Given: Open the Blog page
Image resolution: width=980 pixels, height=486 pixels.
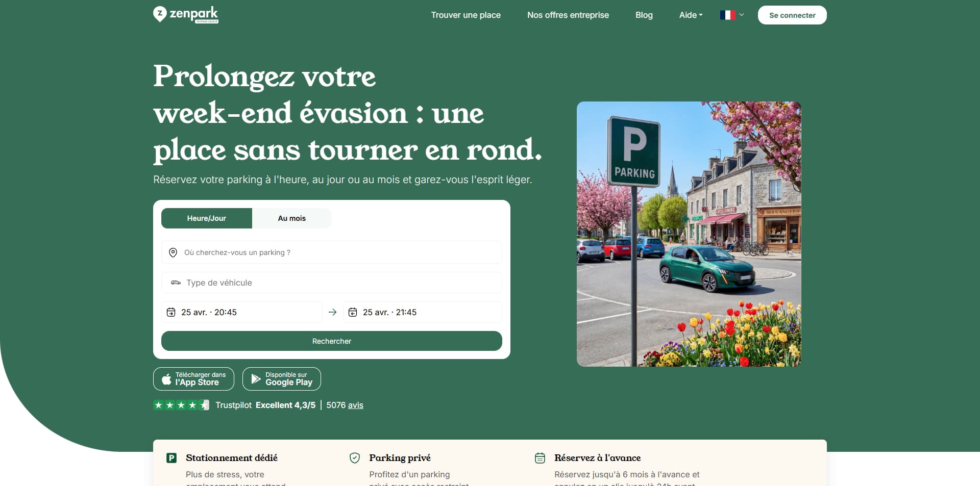Looking at the screenshot, I should (x=644, y=15).
